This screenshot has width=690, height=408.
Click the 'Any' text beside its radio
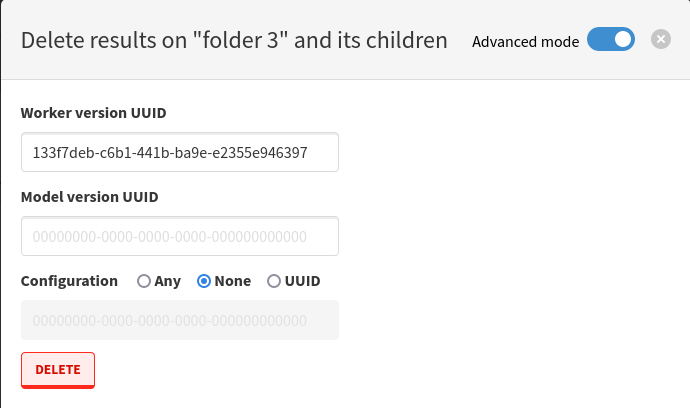168,281
